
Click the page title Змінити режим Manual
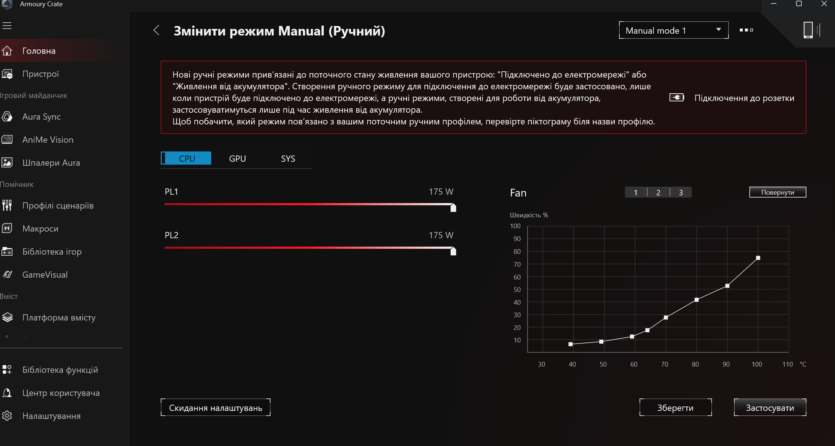[x=279, y=31]
